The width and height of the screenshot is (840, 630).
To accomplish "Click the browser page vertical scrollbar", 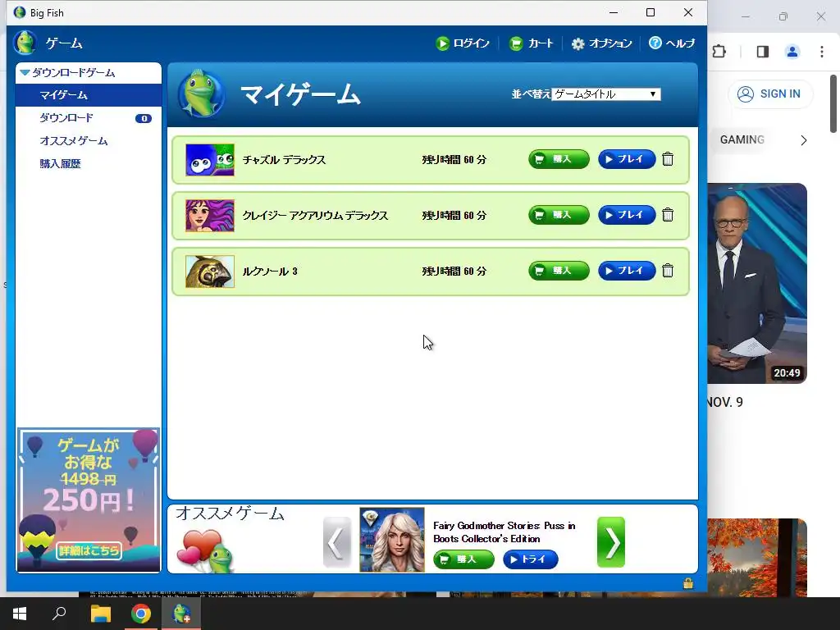I will click(x=833, y=104).
